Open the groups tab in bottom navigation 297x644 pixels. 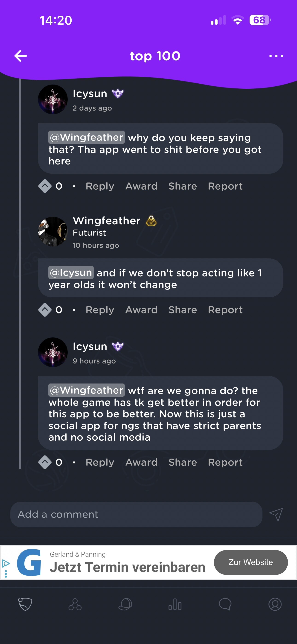pos(75,604)
